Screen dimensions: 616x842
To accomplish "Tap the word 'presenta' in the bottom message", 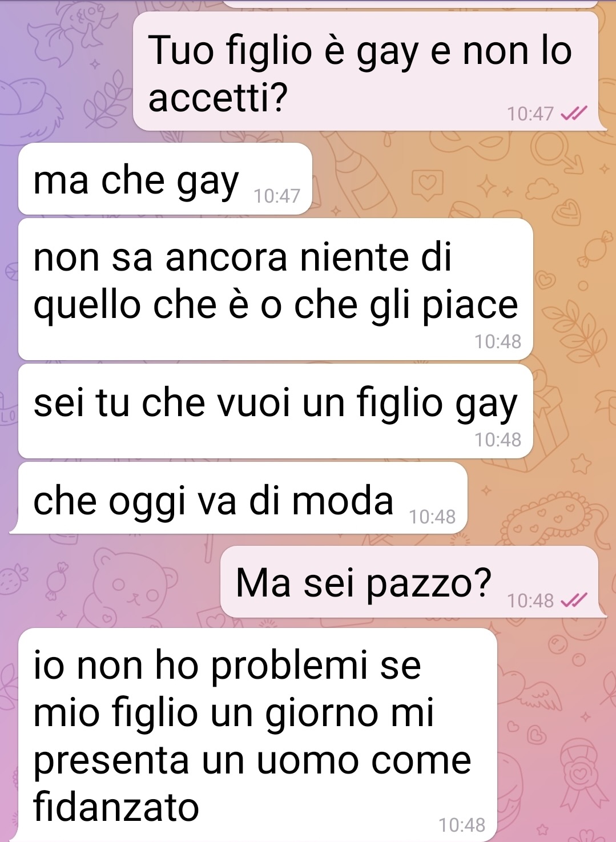I will point(111,761).
